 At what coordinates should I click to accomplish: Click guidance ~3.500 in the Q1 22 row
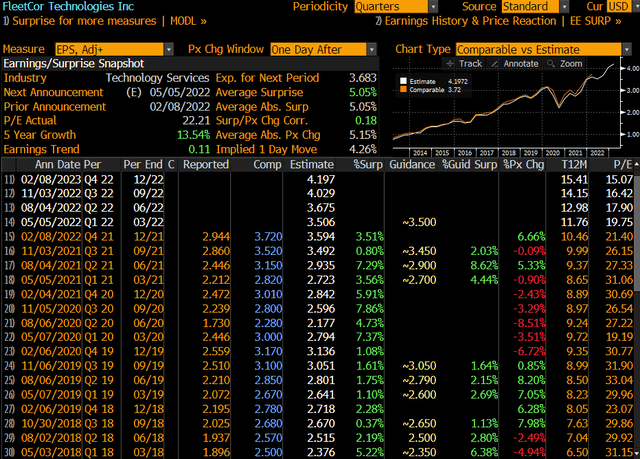pyautogui.click(x=419, y=222)
